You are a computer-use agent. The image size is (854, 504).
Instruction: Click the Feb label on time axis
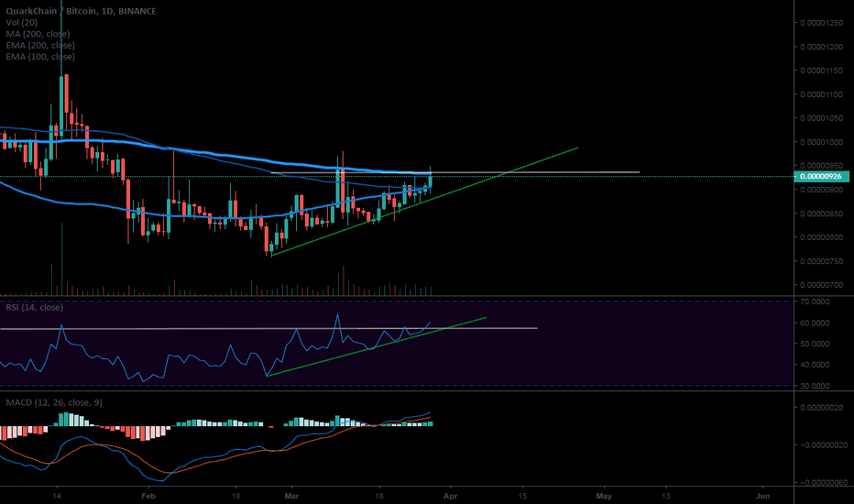148,497
